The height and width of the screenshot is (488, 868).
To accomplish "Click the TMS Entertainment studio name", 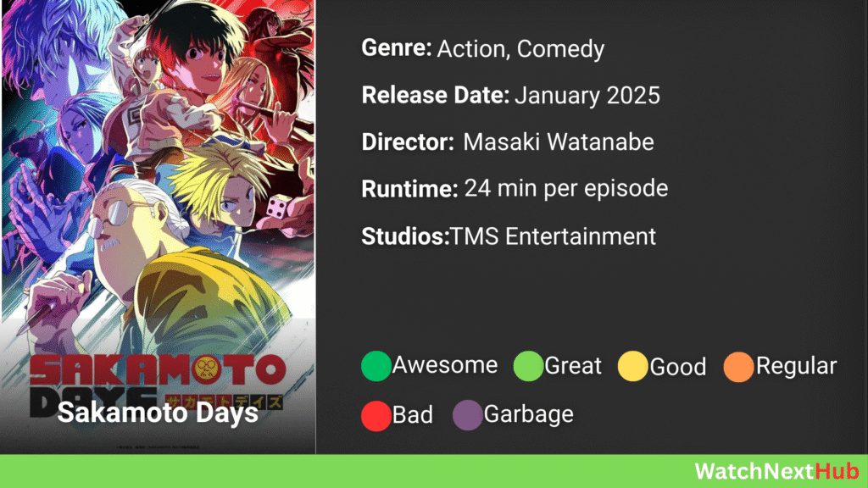I will pos(553,237).
